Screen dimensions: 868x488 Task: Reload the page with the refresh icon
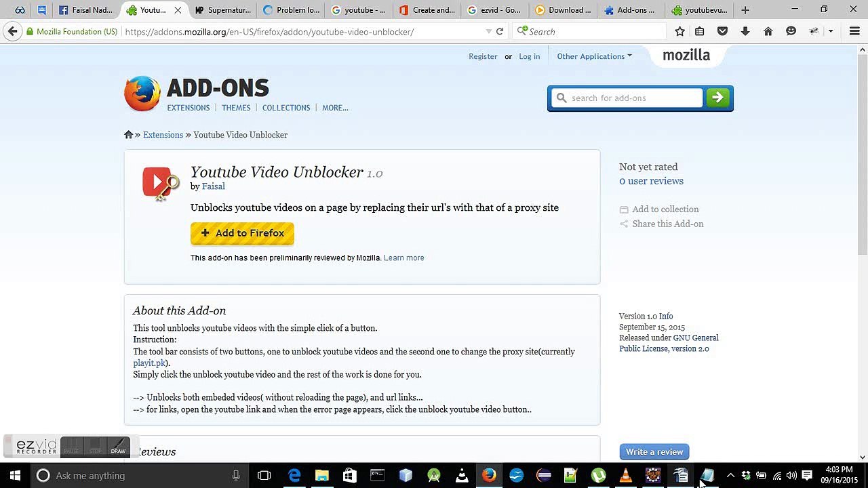point(500,31)
